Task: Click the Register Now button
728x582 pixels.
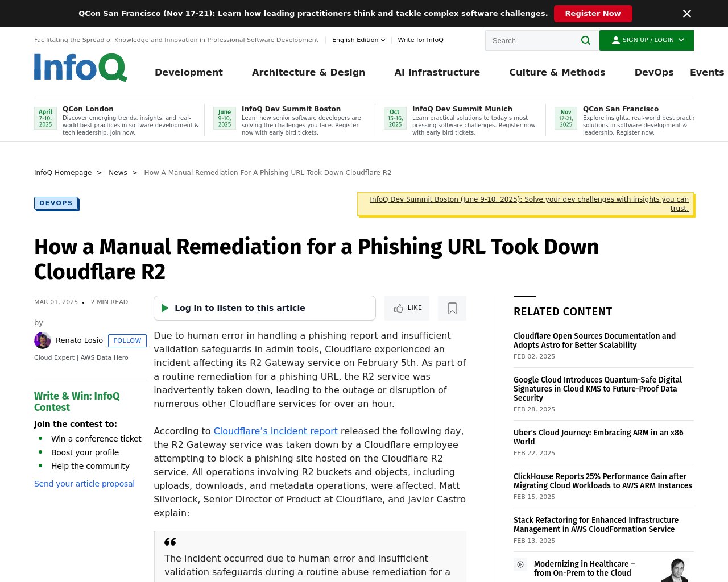Action: pos(593,14)
